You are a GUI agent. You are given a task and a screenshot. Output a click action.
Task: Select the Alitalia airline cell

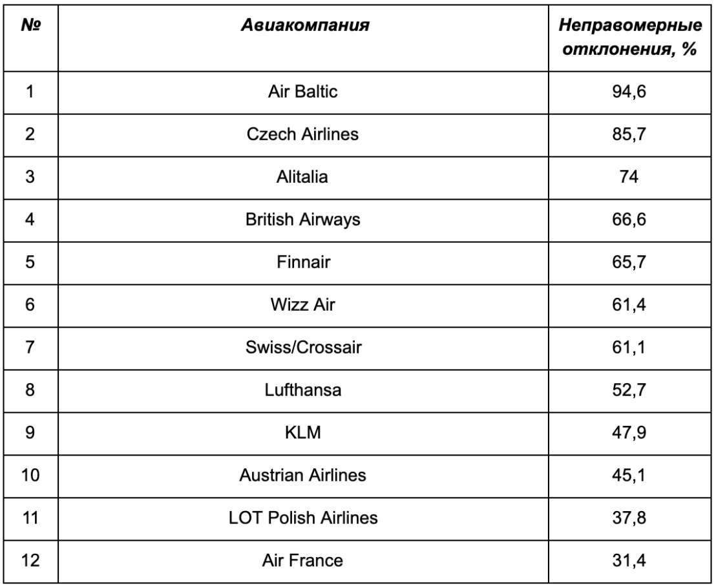click(302, 176)
